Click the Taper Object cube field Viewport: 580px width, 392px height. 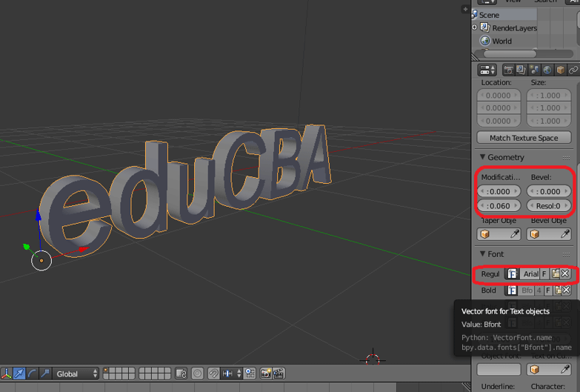tap(499, 234)
